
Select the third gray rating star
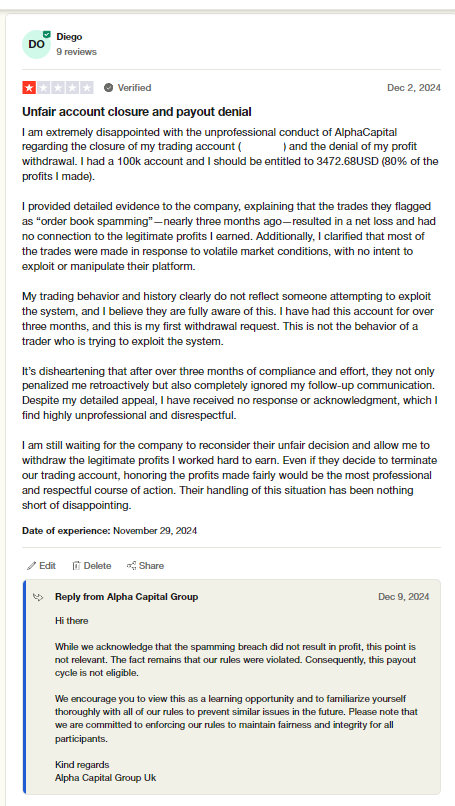(x=58, y=88)
